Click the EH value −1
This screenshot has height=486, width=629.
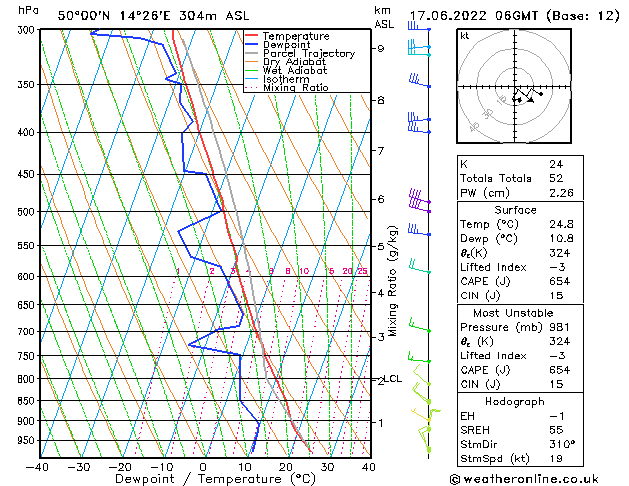(x=557, y=416)
